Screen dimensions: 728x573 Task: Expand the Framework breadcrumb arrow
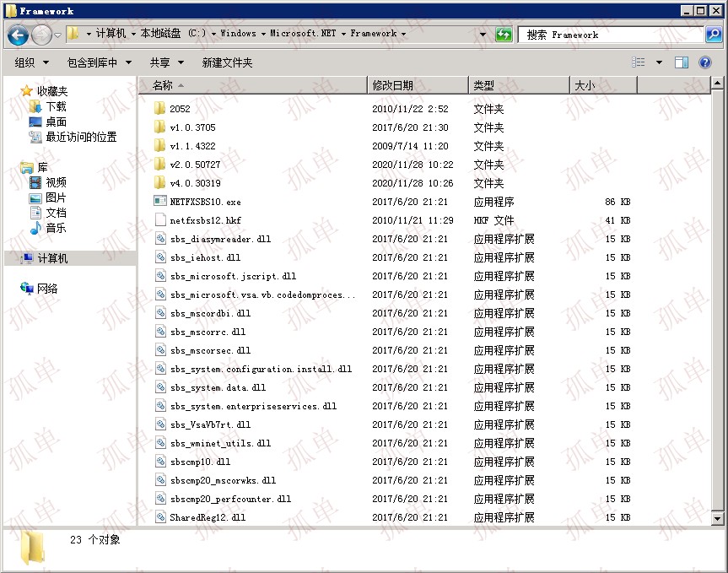(403, 34)
